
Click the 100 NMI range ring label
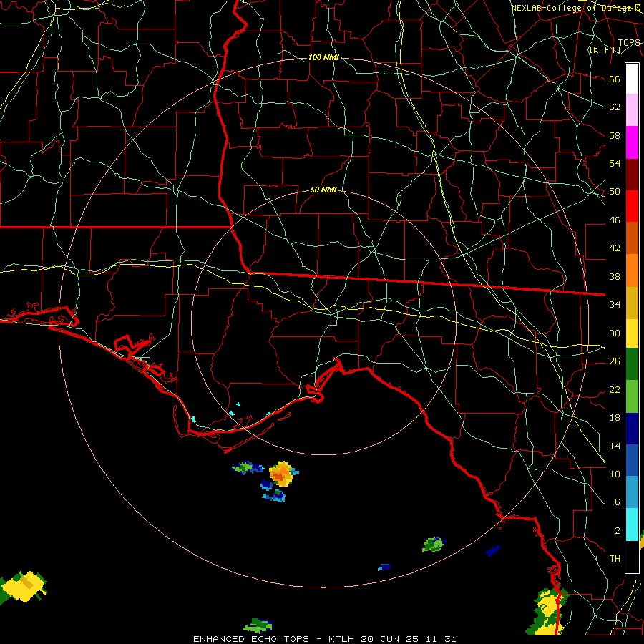click(323, 57)
